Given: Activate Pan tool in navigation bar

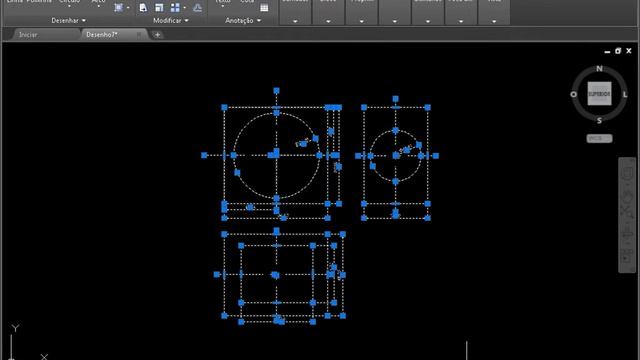Looking at the screenshot, I should pyautogui.click(x=628, y=197).
